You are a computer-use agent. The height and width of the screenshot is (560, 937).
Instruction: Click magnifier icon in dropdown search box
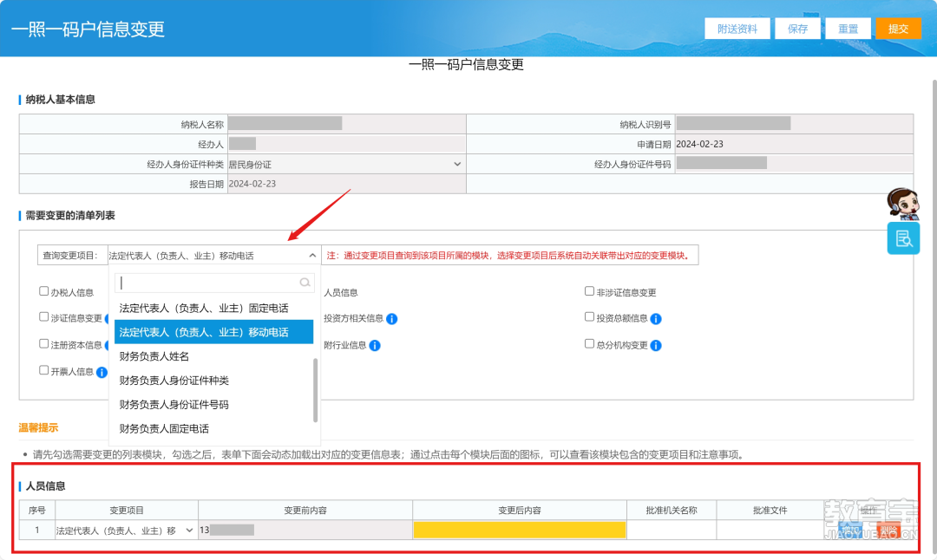(305, 283)
